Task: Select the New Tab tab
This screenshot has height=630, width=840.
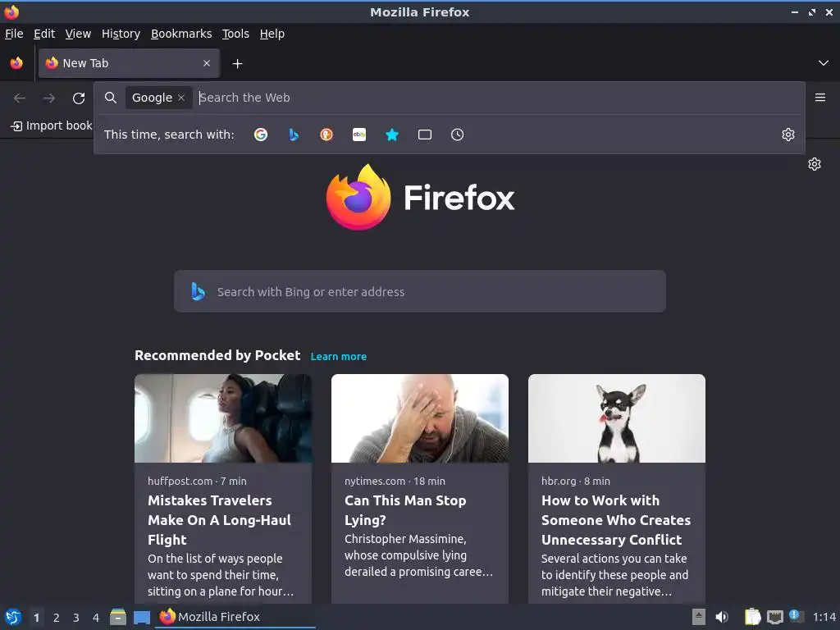Action: coord(129,63)
